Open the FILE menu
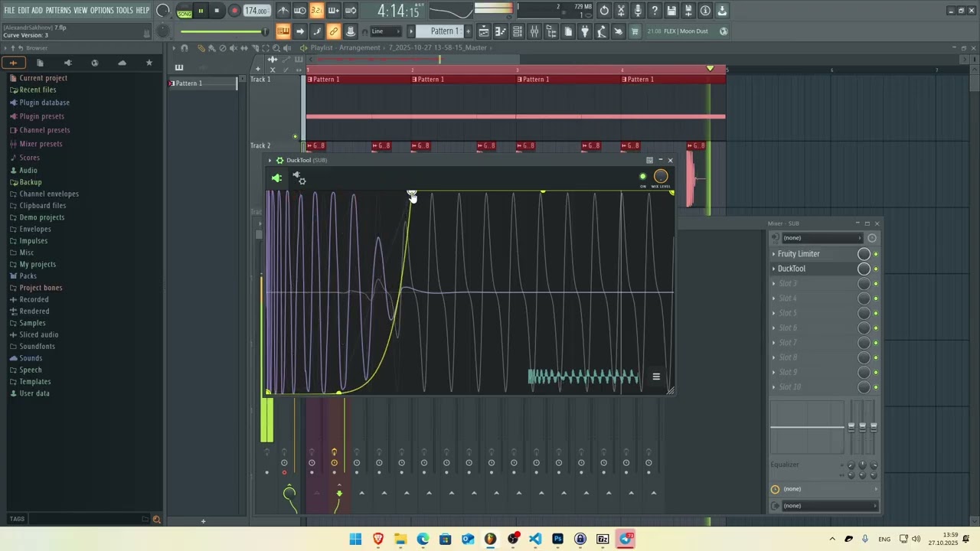 point(10,11)
